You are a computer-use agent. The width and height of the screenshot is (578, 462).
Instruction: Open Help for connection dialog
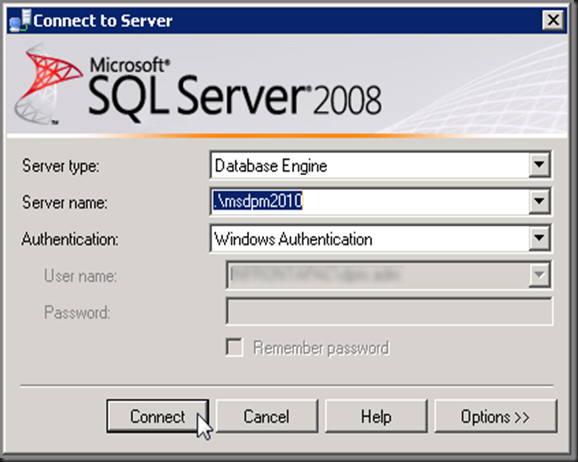pos(376,416)
